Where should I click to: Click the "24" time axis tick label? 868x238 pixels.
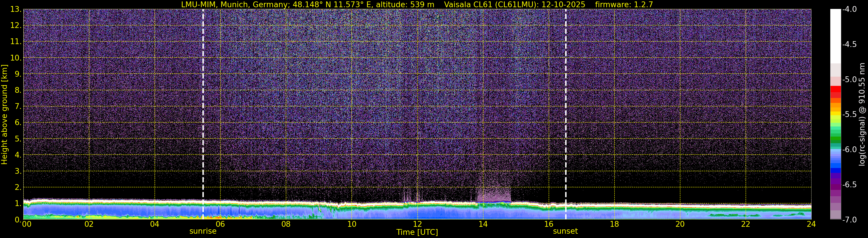tap(811, 224)
